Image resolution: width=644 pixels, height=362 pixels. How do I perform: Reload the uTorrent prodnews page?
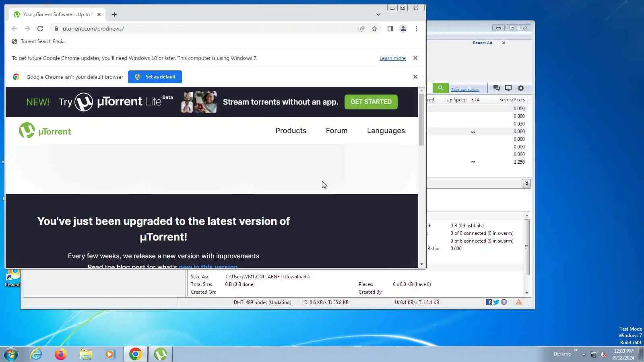40,29
